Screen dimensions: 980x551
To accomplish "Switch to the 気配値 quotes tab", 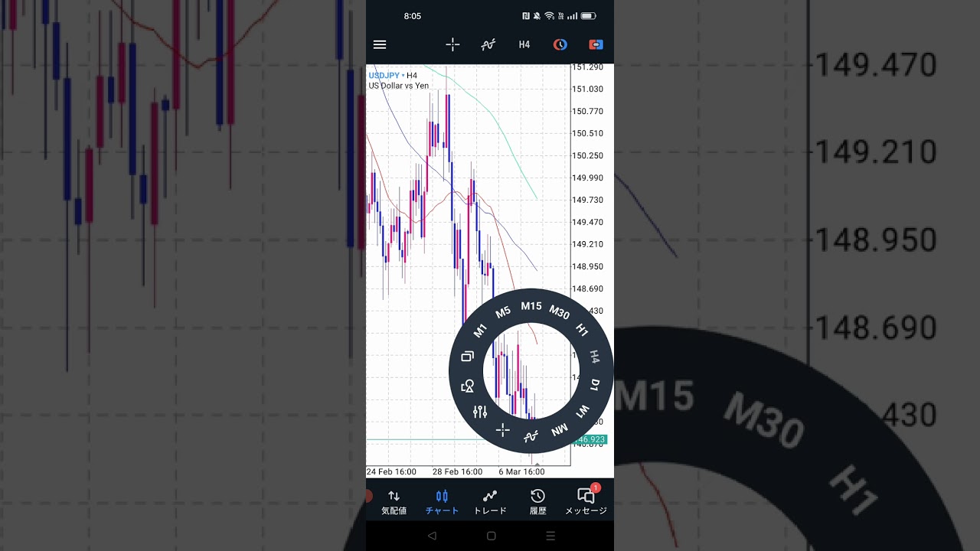I will click(x=394, y=502).
